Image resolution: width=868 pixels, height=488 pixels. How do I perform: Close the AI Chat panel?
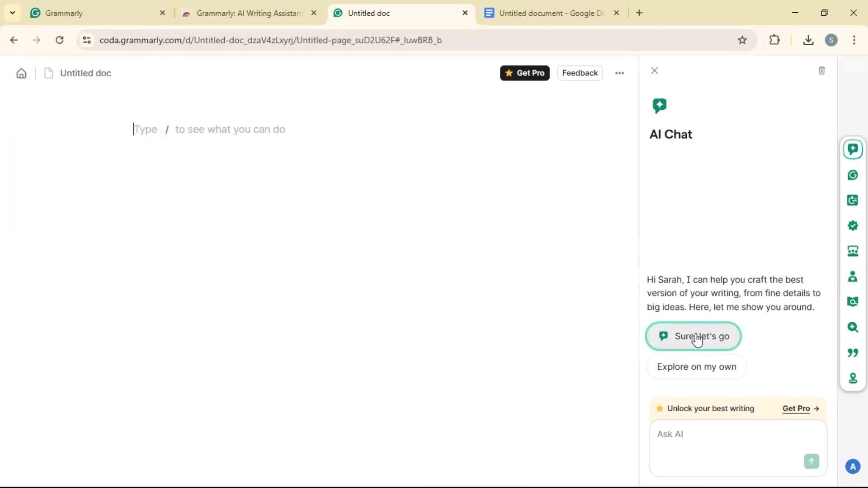point(654,70)
